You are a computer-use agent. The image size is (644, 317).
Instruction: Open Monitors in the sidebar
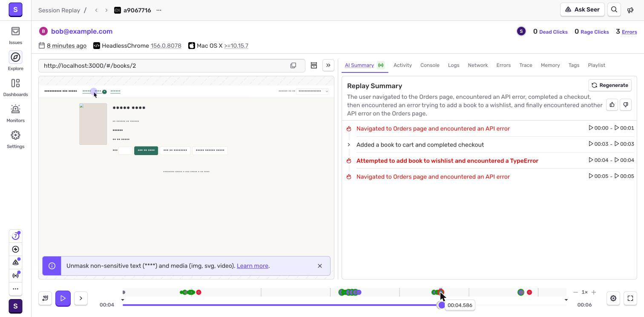click(15, 114)
